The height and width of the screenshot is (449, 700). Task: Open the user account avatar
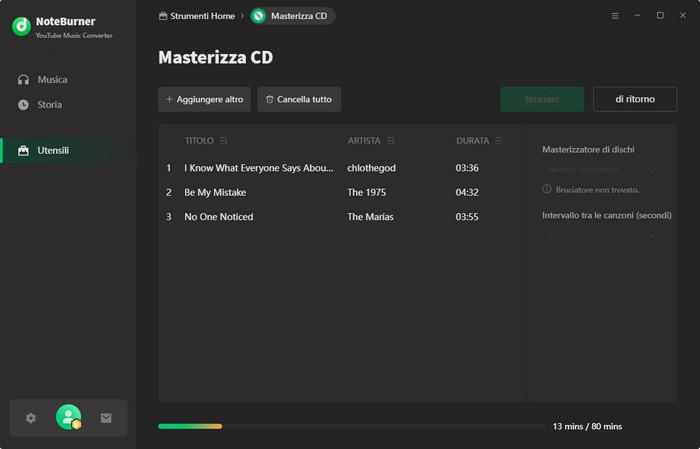(68, 417)
